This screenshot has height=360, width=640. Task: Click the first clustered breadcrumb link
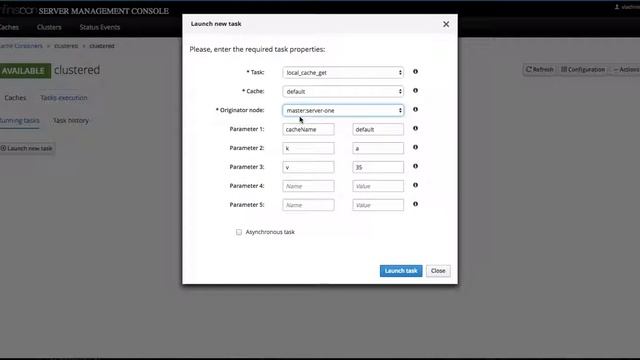(x=66, y=46)
